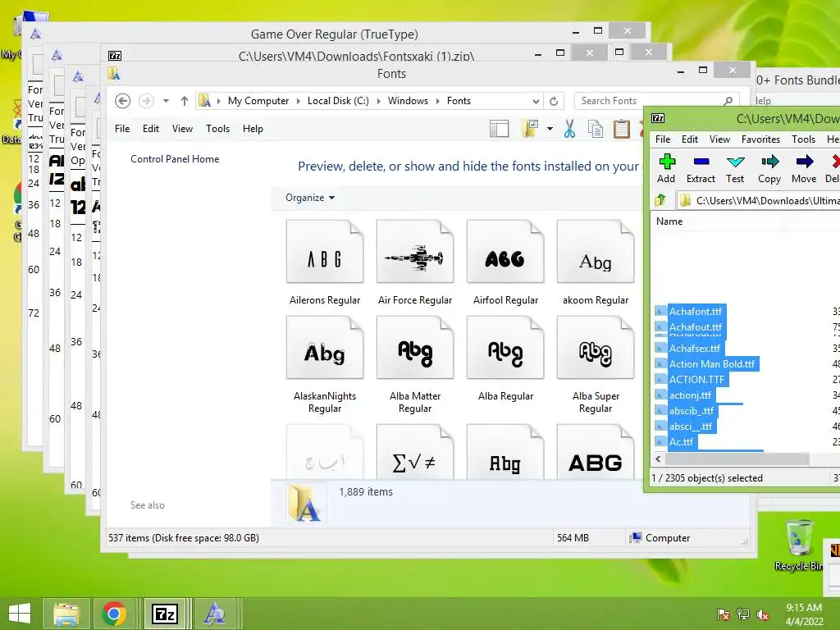Click the search magnifier in Search Fonts

(728, 101)
